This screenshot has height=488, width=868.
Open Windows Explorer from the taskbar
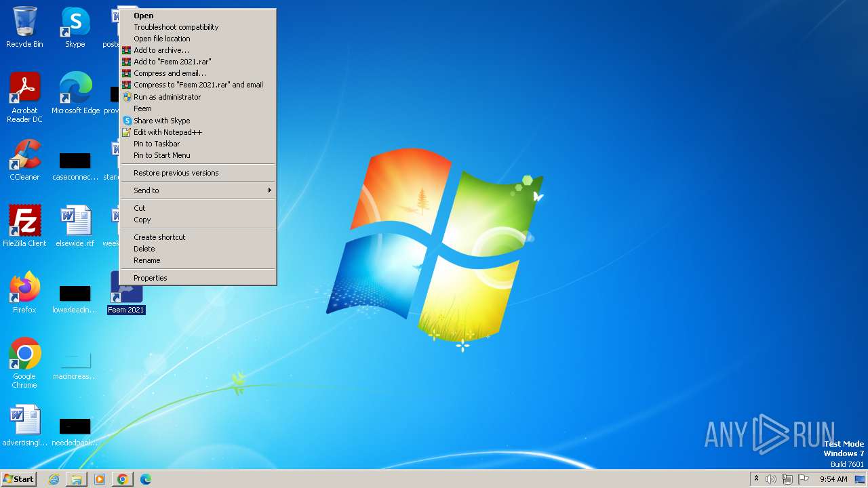(x=77, y=479)
